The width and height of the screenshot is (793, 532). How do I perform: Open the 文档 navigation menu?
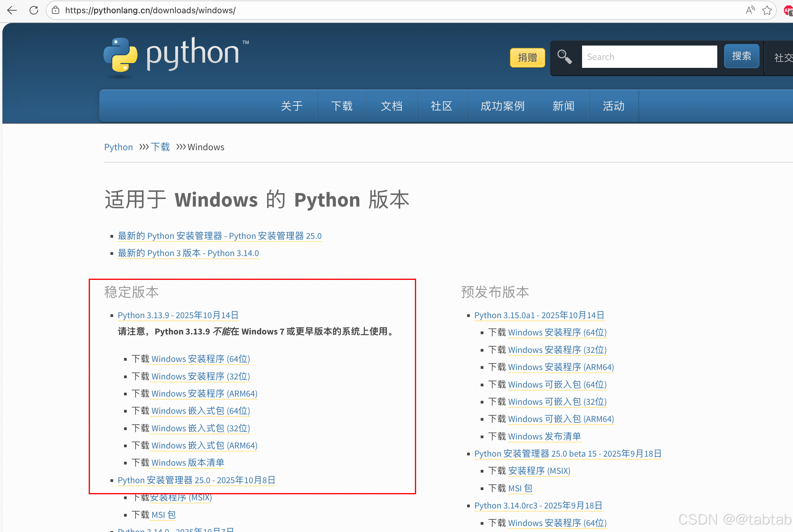tap(391, 106)
